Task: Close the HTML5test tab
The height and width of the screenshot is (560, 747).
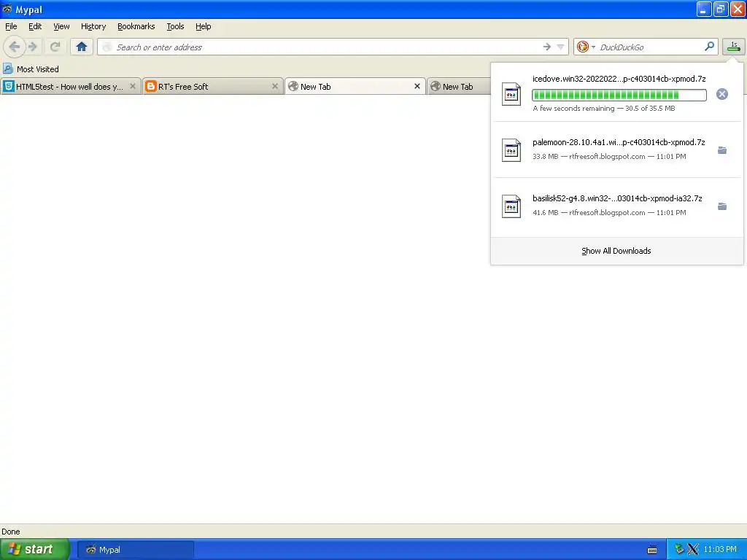Action: (133, 86)
